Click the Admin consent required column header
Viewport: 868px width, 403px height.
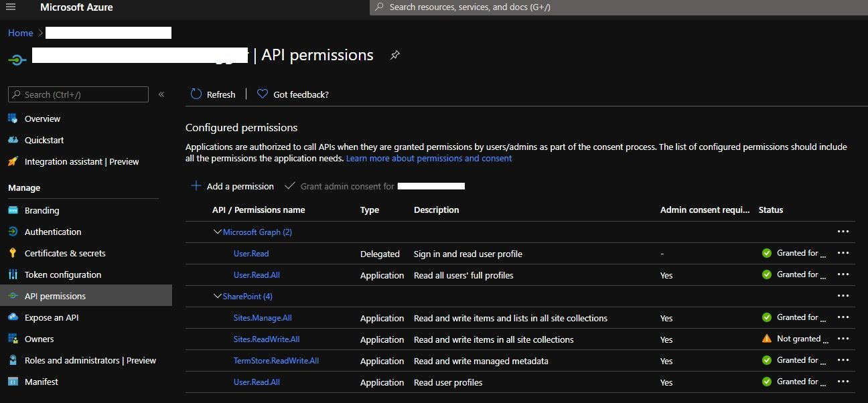point(705,210)
